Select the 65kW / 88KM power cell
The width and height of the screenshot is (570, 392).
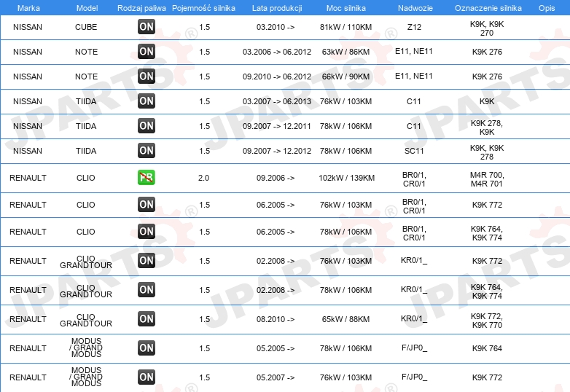(x=345, y=319)
